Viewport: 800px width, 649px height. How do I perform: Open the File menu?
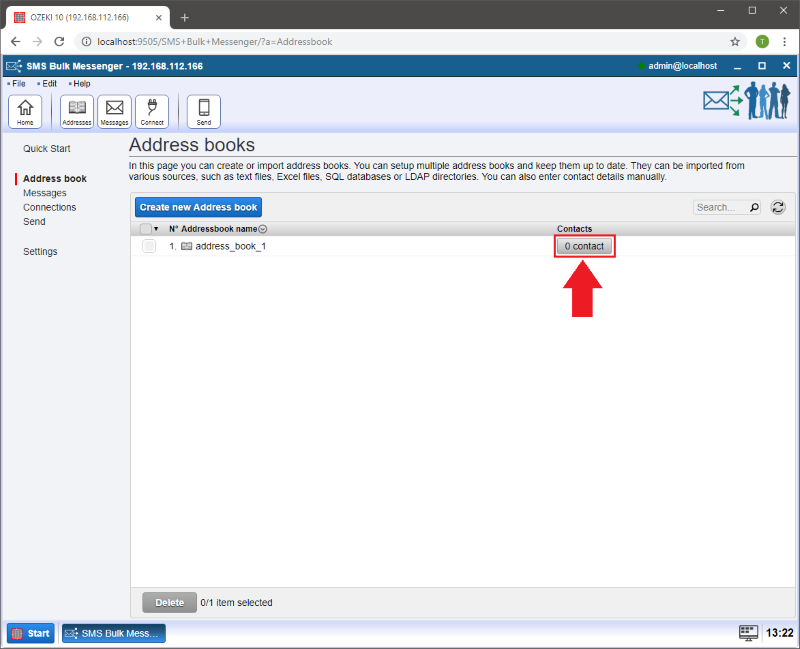18,83
